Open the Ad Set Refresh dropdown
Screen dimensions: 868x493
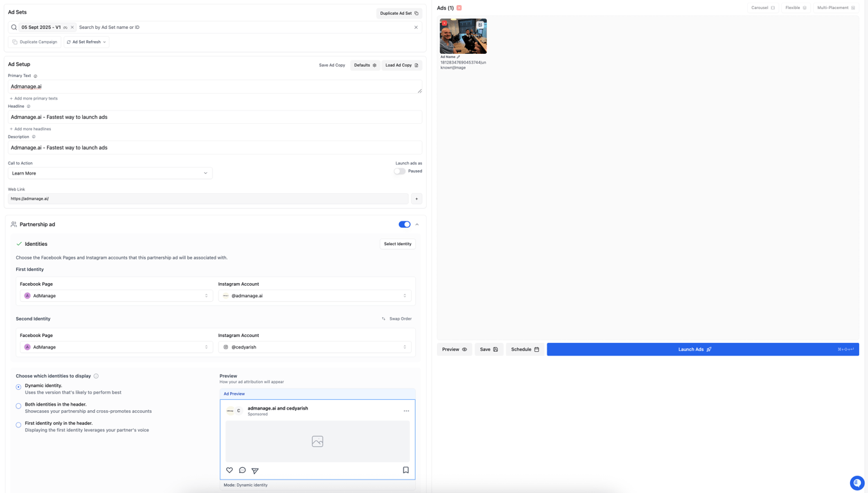[x=86, y=42]
